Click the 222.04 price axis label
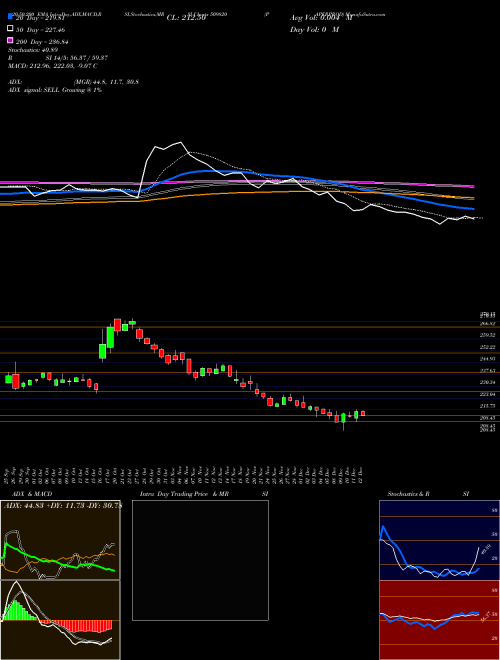The width and height of the screenshot is (500, 660). (x=488, y=394)
